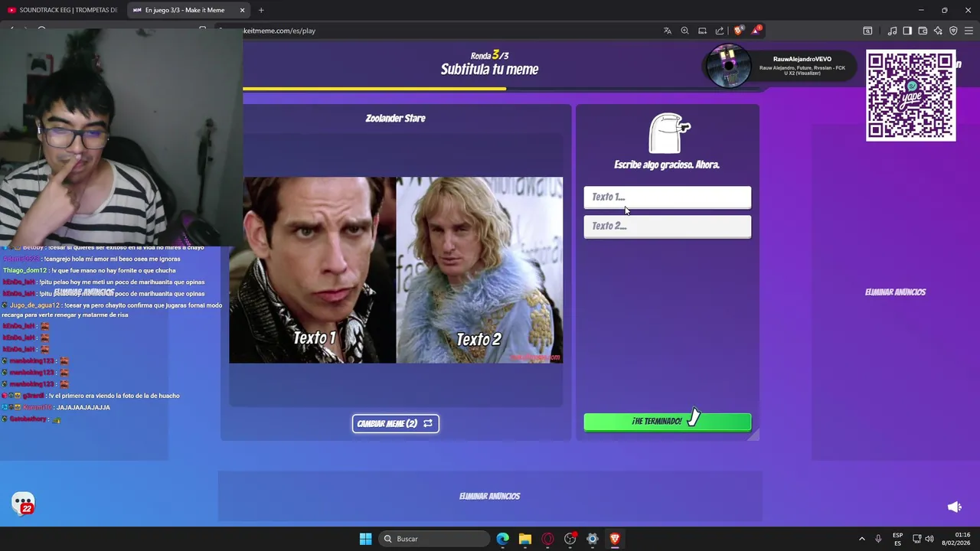This screenshot has height=551, width=980.
Task: Click the 'Escribe algo gracioso. Ahora.' text
Action: click(667, 165)
